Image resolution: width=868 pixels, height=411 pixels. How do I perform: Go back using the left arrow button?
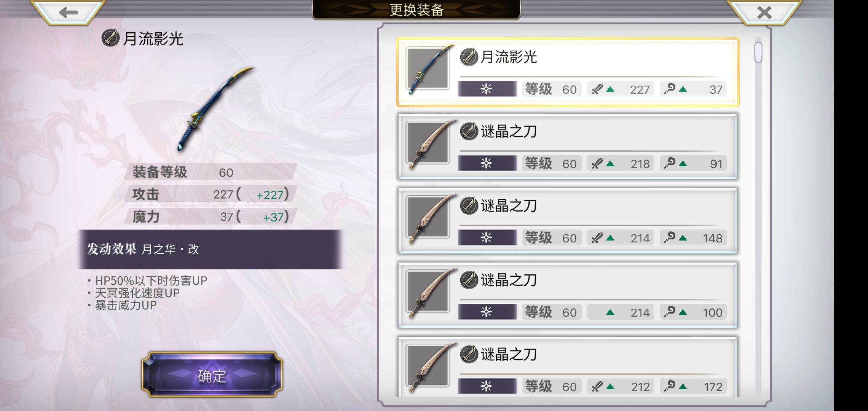68,12
